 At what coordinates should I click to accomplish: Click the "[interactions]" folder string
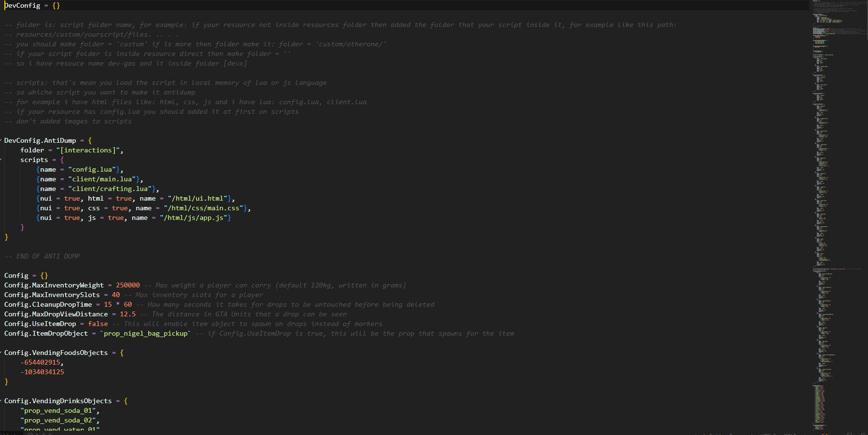88,150
